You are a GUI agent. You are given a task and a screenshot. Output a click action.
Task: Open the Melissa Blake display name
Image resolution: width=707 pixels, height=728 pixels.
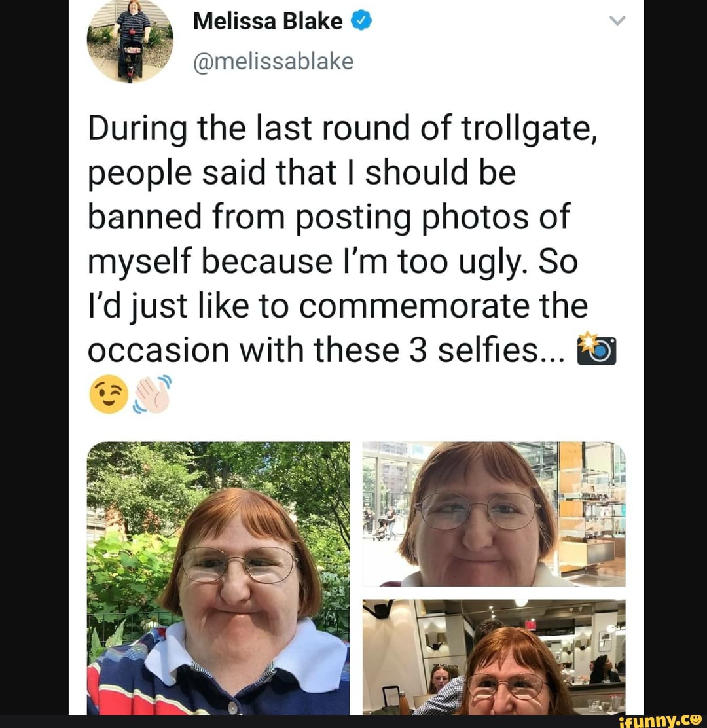click(x=267, y=21)
